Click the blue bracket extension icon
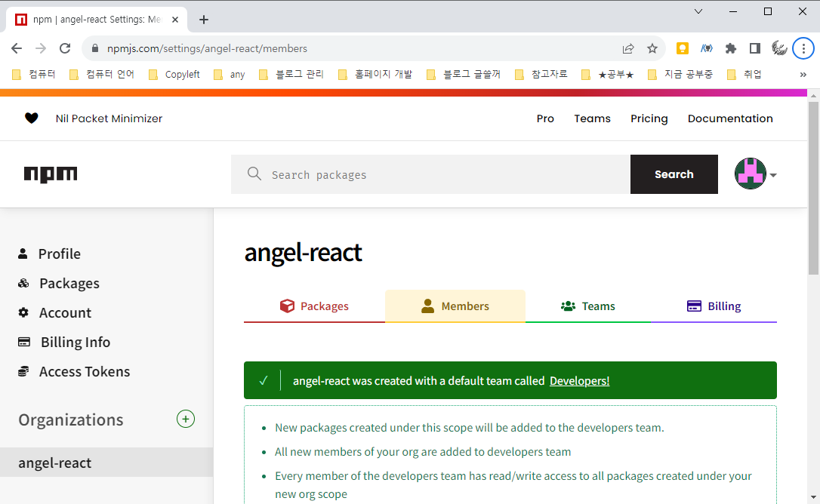 click(707, 48)
